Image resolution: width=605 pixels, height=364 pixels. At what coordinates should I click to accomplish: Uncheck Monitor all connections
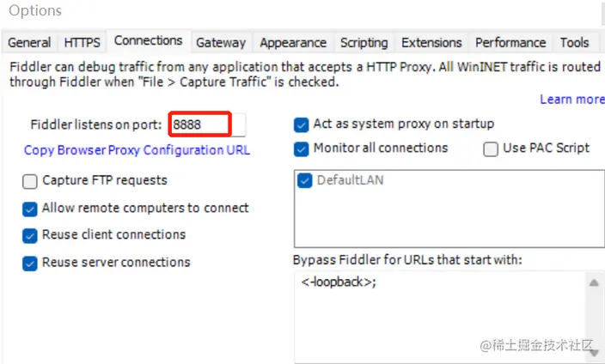click(301, 149)
